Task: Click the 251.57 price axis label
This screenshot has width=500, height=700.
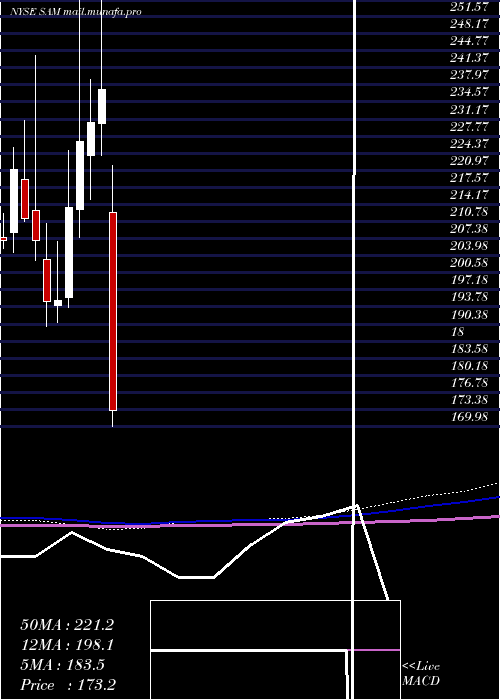Action: 469,6
